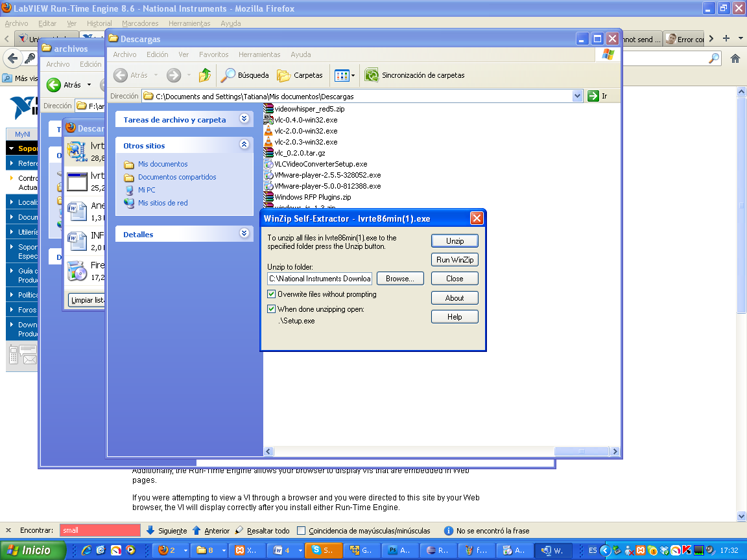Screen dimensions: 747x560
Task: Click Resaltar todo highlighter icon
Action: point(239,530)
